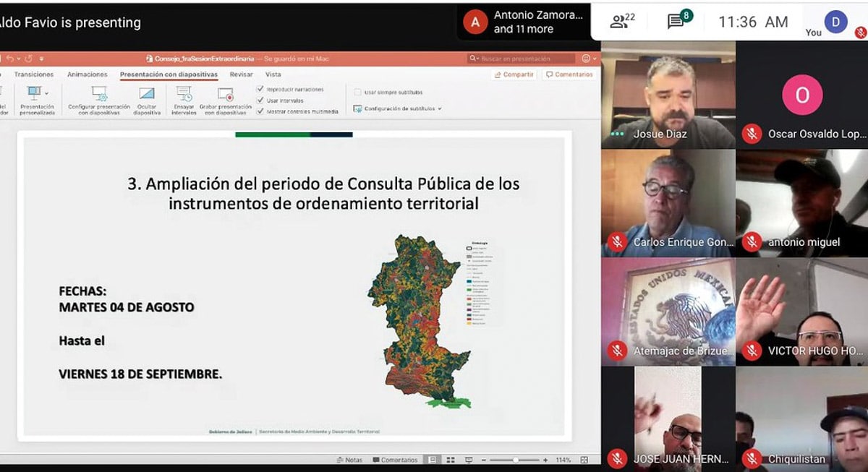Adjust the zoom slider handle
This screenshot has height=472, width=868.
pos(515,460)
